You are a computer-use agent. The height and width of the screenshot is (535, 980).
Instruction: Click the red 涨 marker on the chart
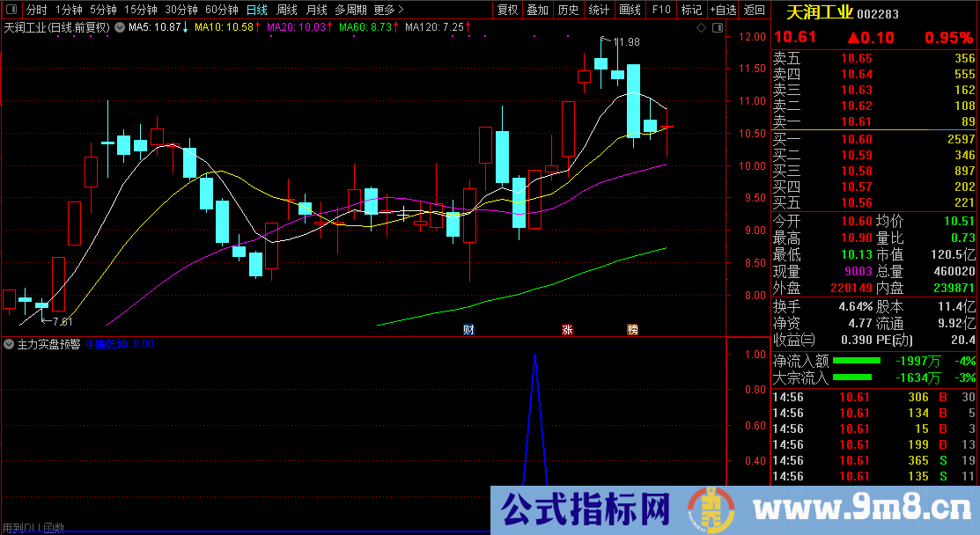[568, 330]
